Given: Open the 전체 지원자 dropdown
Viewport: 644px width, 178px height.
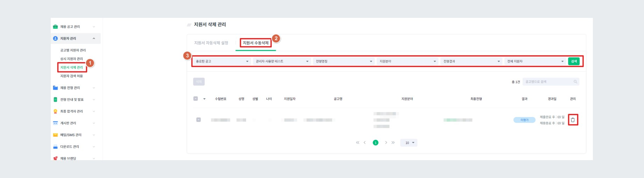Looking at the screenshot, I should coord(535,61).
